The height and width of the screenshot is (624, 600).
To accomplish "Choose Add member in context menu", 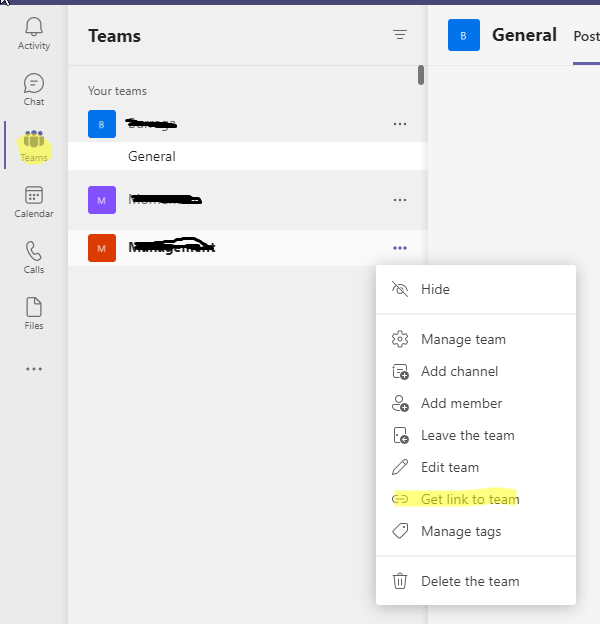I will point(476,403).
